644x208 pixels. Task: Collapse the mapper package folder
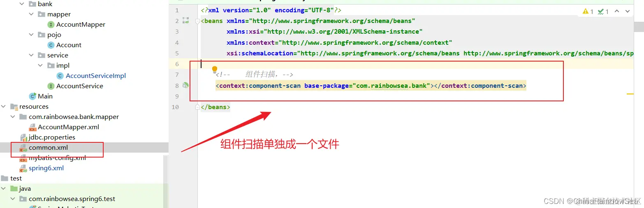[32, 14]
